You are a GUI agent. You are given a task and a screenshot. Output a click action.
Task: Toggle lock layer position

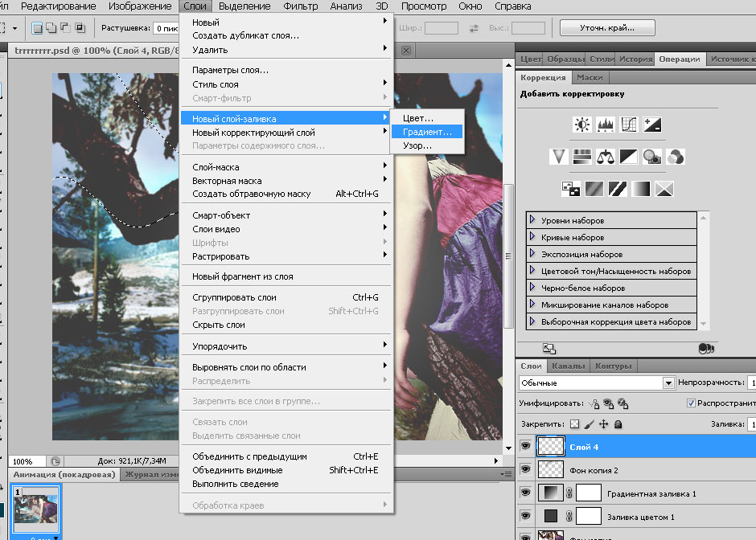[604, 424]
